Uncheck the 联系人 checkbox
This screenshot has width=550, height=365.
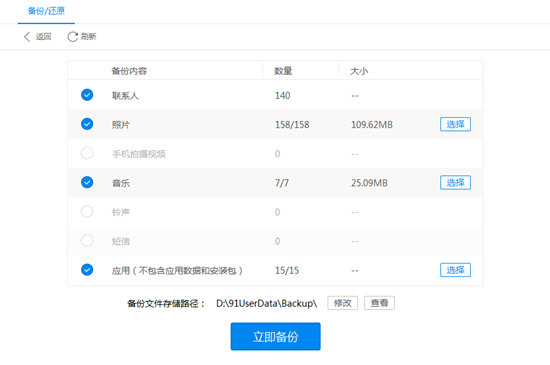tap(87, 95)
